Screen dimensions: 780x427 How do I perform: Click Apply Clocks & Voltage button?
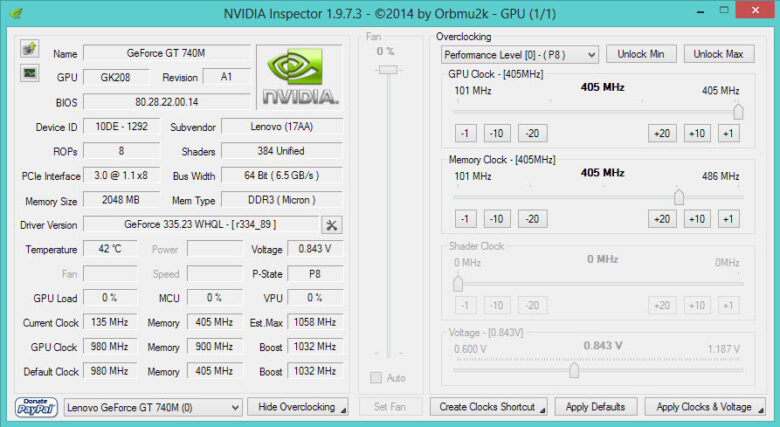tap(705, 407)
